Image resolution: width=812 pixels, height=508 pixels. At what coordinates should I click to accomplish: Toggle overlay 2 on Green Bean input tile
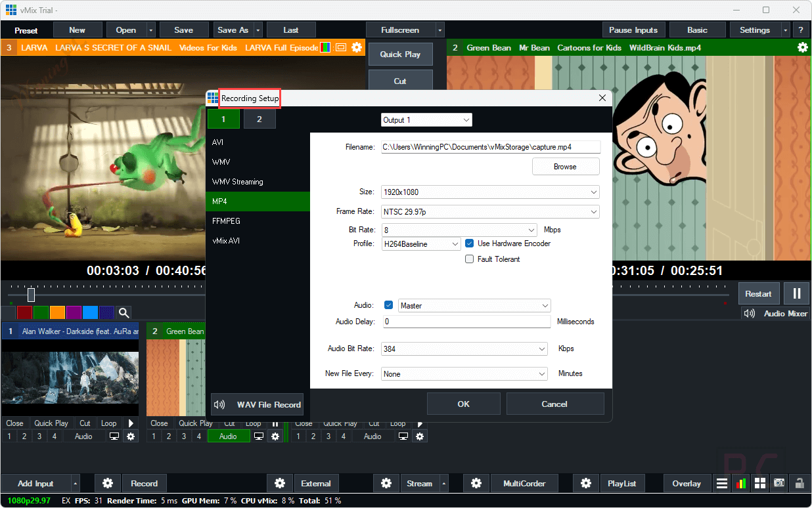[x=169, y=436]
